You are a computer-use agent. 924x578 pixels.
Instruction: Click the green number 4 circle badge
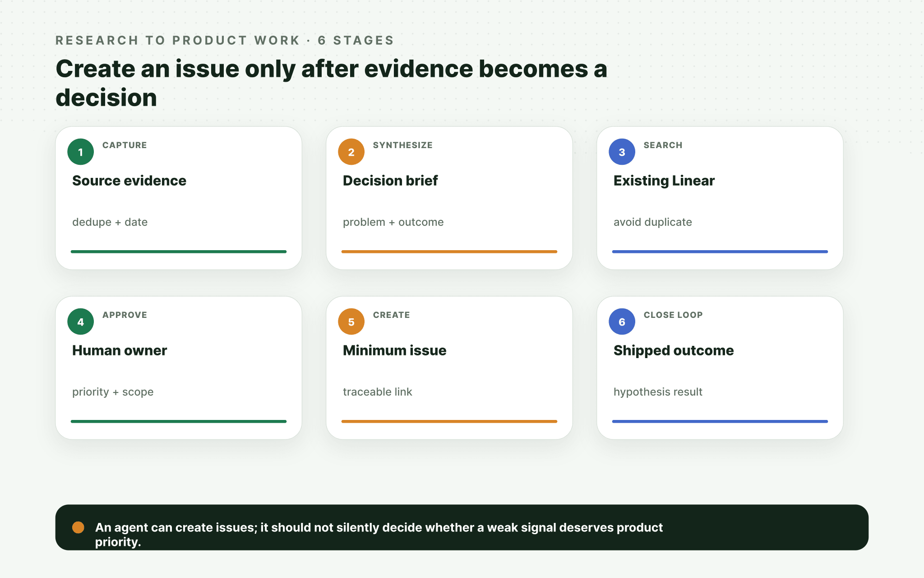(81, 322)
